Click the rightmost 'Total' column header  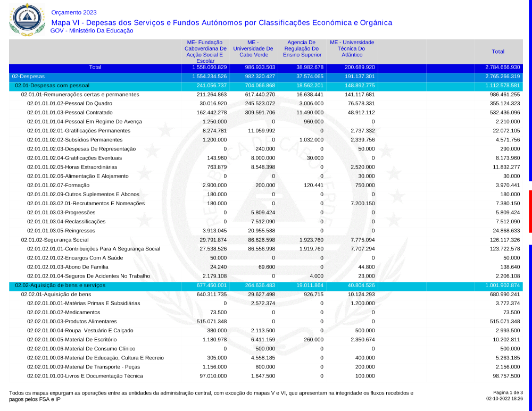point(498,52)
